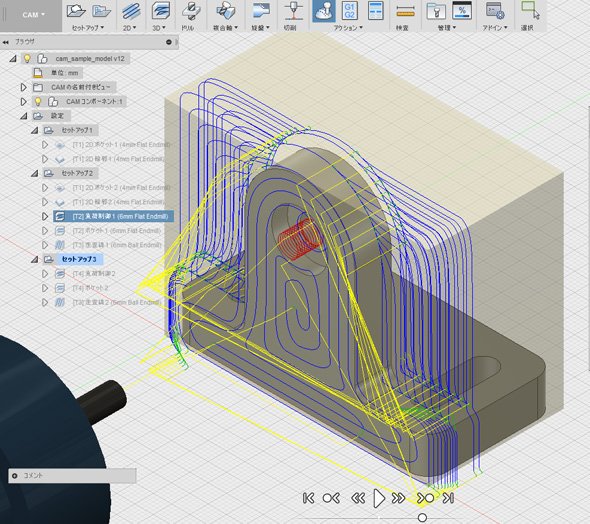Open the measure (検査) ruler icon
Screen dimensions: 590x524
(x=405, y=11)
